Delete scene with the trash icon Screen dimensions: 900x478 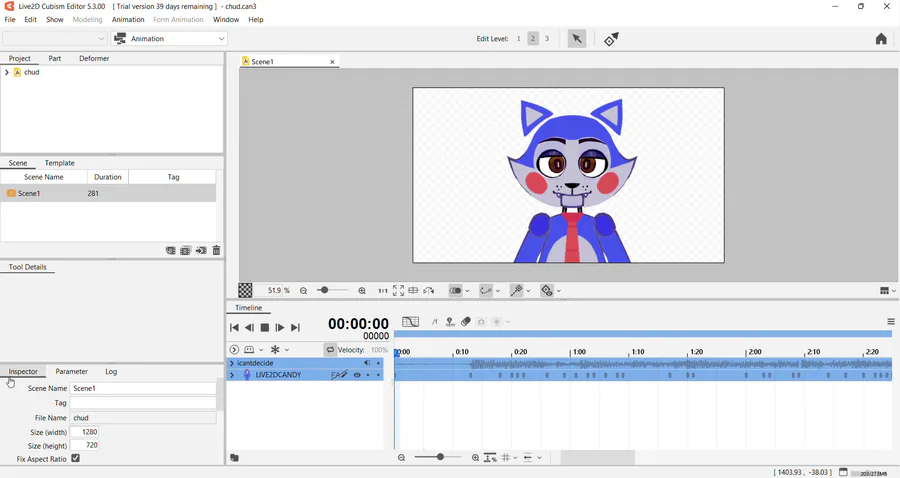[216, 250]
